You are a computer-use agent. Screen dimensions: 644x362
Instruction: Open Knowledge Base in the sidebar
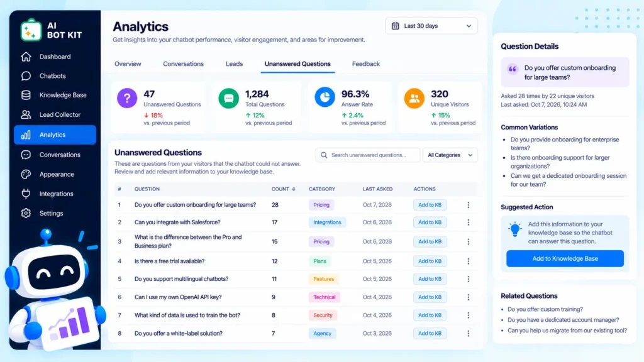point(55,96)
